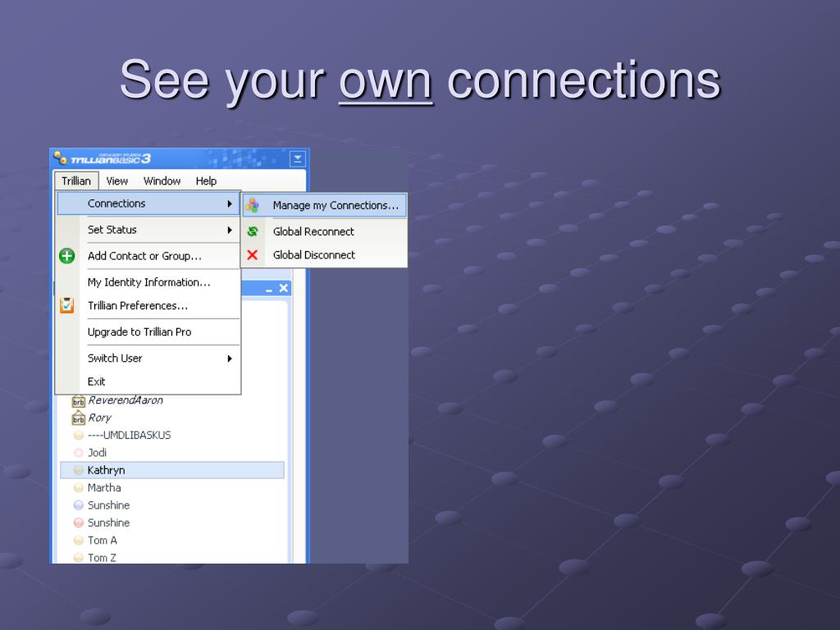The image size is (840, 630).
Task: Open My Identity Information
Action: pos(148,282)
